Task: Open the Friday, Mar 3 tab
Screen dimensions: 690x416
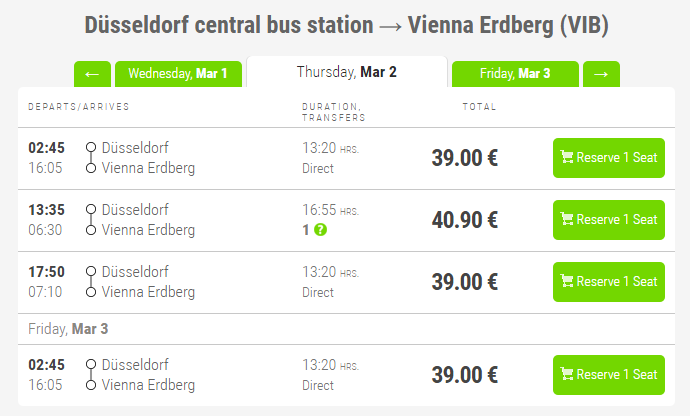Action: pyautogui.click(x=515, y=74)
